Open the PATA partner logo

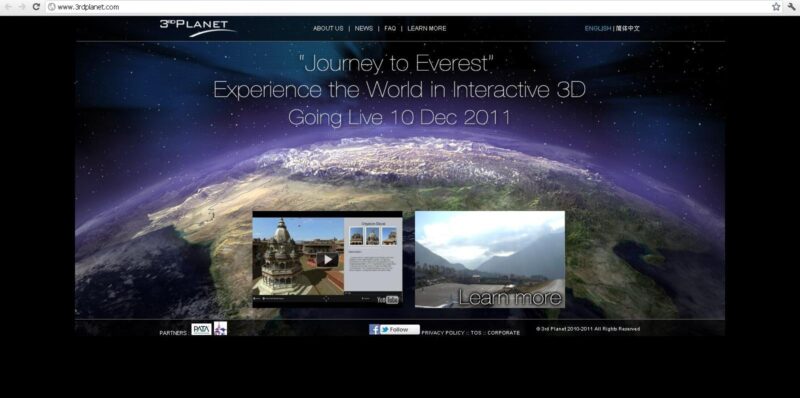click(x=202, y=329)
